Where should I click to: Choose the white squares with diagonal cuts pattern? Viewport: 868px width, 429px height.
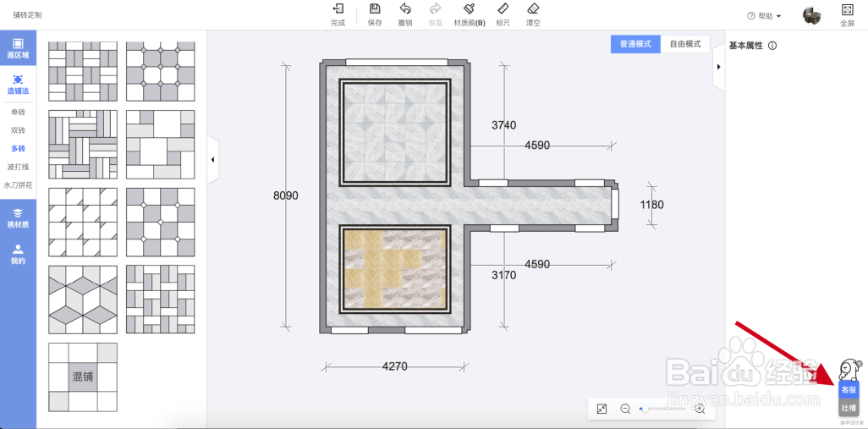click(83, 222)
